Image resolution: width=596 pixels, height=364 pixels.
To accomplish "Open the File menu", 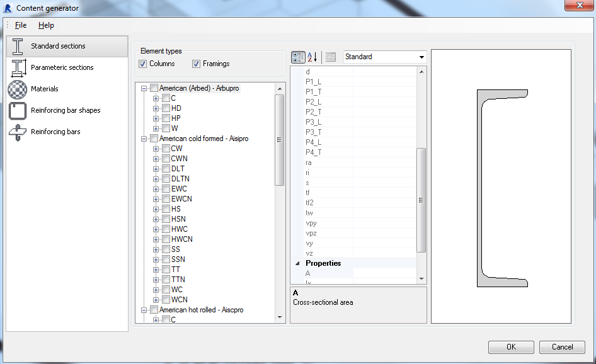I will (x=20, y=25).
